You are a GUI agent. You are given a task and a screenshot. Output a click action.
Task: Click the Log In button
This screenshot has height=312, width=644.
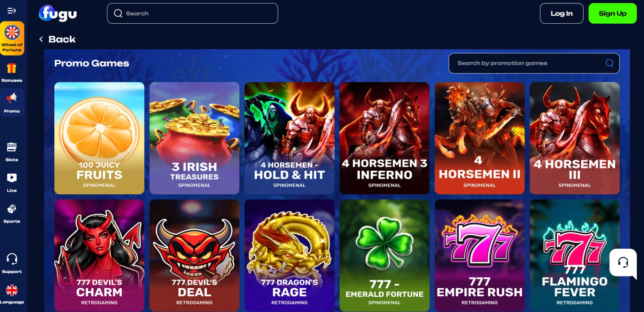[562, 13]
